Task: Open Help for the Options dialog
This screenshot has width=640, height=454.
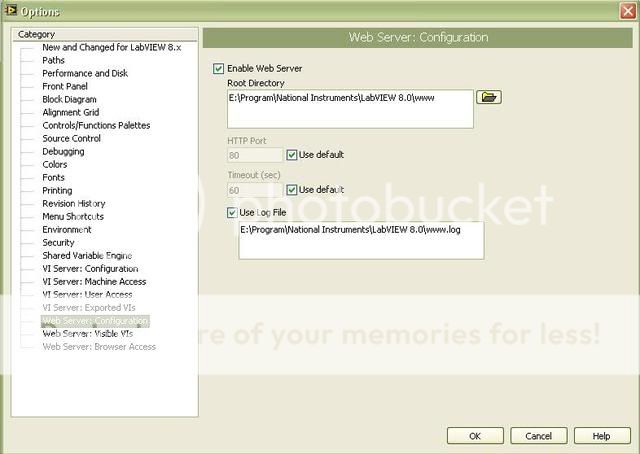Action: pyautogui.click(x=602, y=436)
